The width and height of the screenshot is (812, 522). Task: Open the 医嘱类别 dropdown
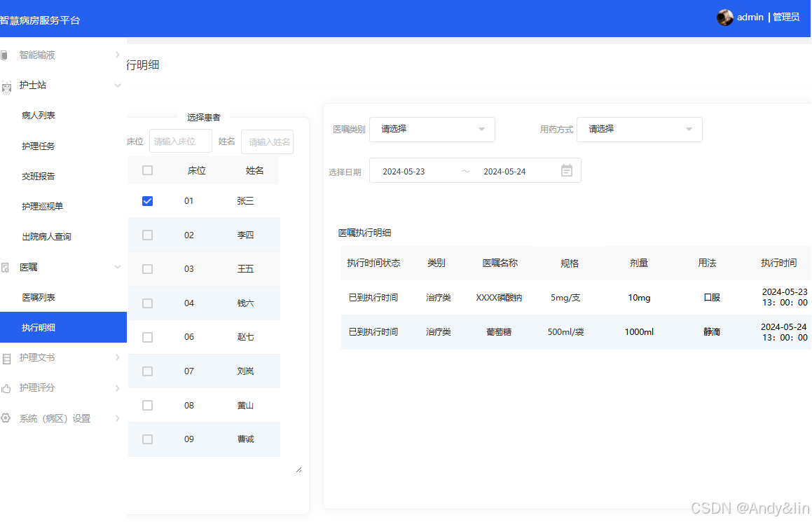pos(432,130)
